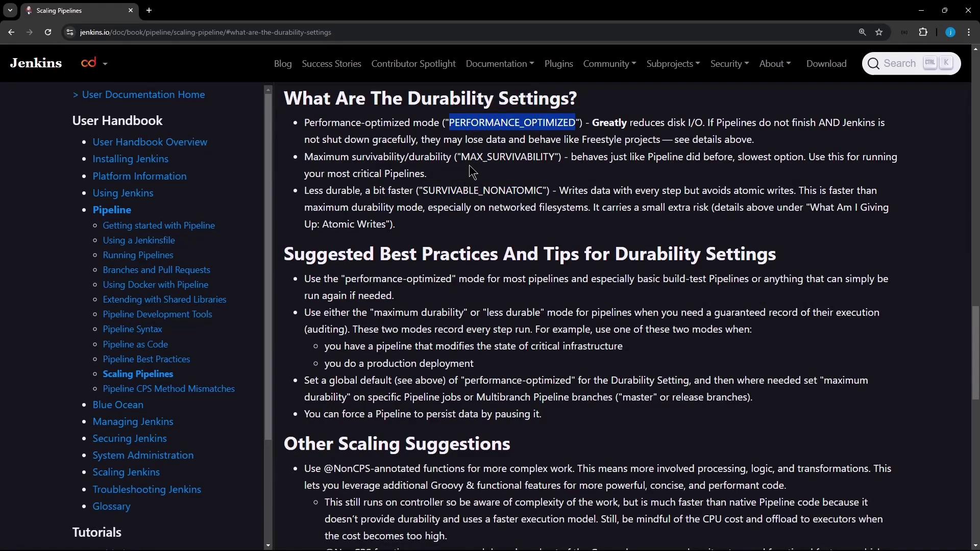
Task: Expand the Community dropdown menu
Action: (609, 64)
